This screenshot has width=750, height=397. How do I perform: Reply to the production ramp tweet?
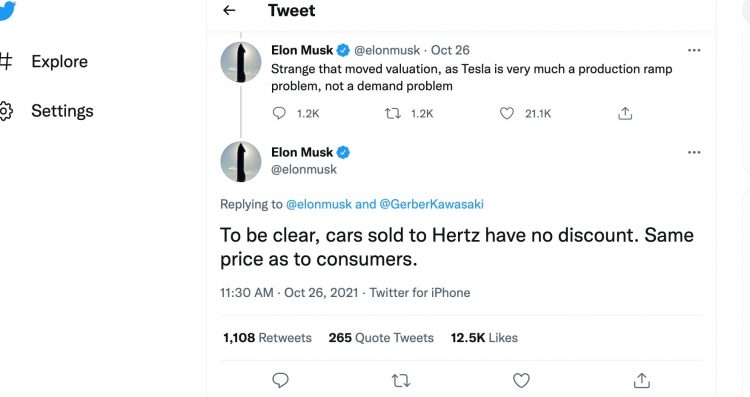tap(279, 113)
